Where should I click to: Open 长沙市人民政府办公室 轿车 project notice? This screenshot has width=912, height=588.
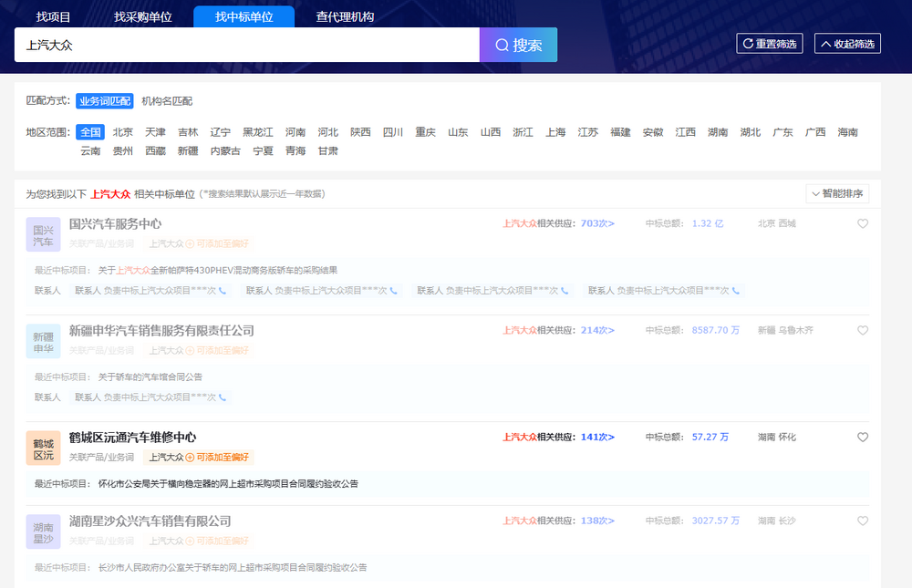pyautogui.click(x=232, y=567)
